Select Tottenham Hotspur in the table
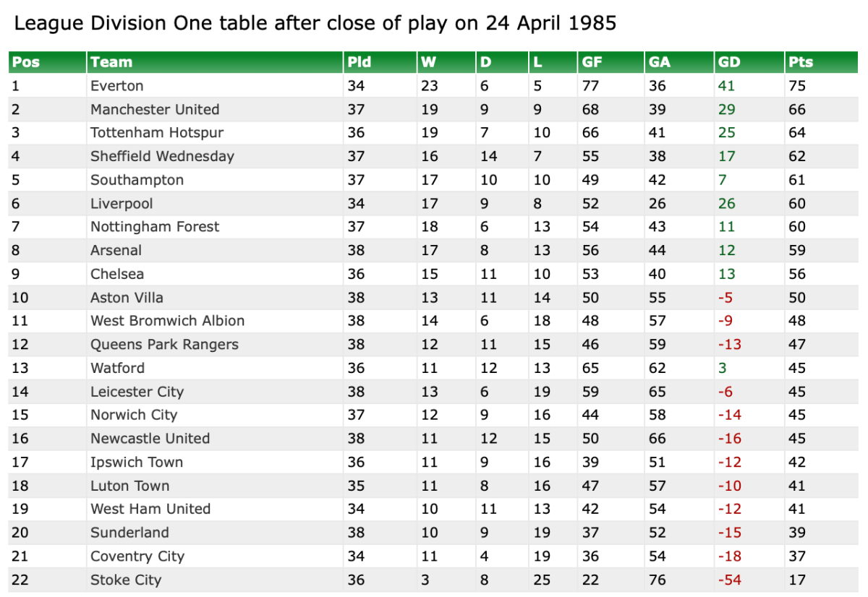Screen dimensions: 868x597 157,133
